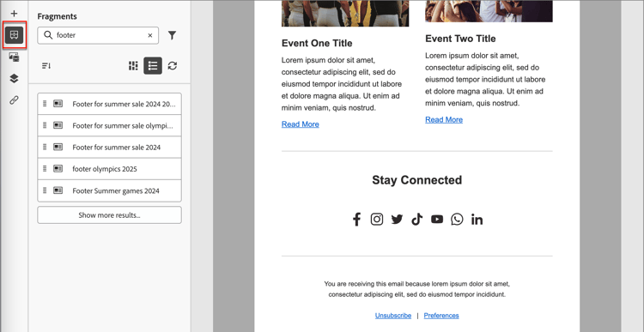Open the Assets picker icon in sidebar

coord(14,57)
